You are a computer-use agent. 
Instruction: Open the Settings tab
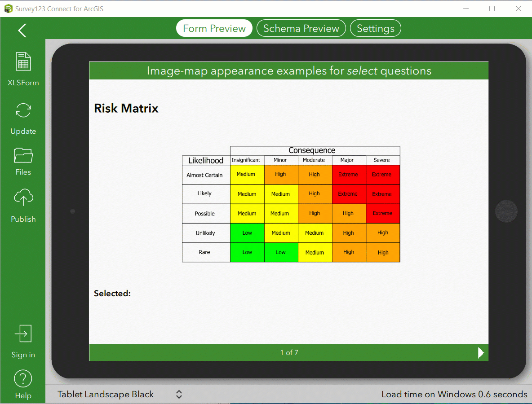click(x=375, y=28)
